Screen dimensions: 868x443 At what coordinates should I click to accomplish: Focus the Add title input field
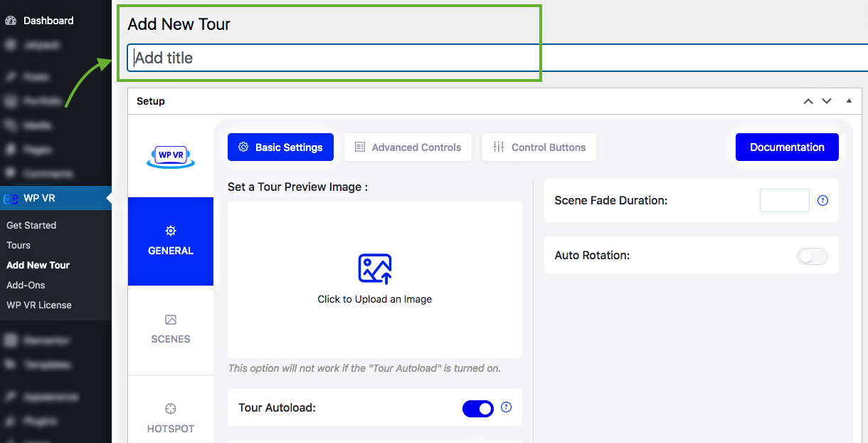498,58
